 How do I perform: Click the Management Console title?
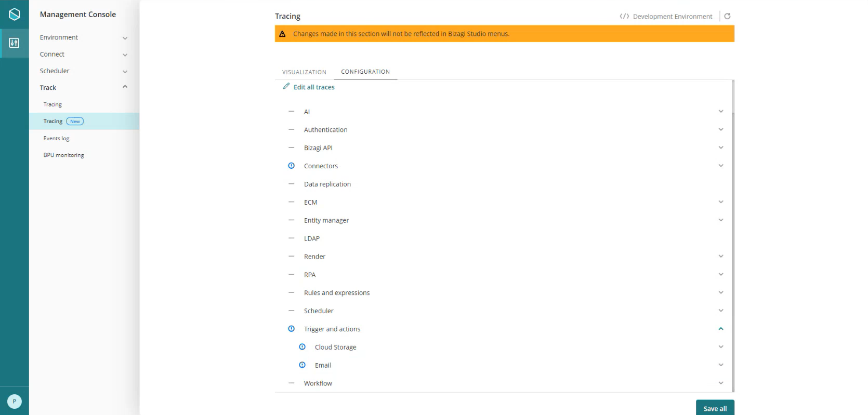pos(78,15)
